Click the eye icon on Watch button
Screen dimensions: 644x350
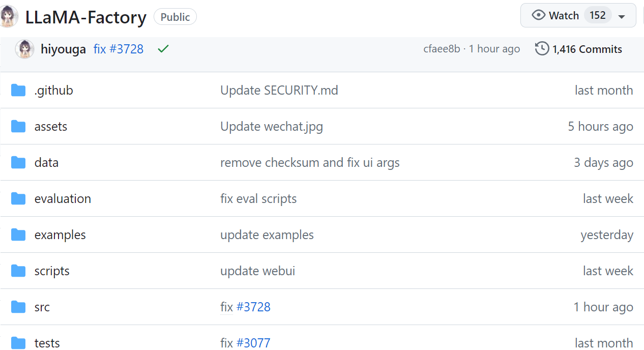(538, 15)
